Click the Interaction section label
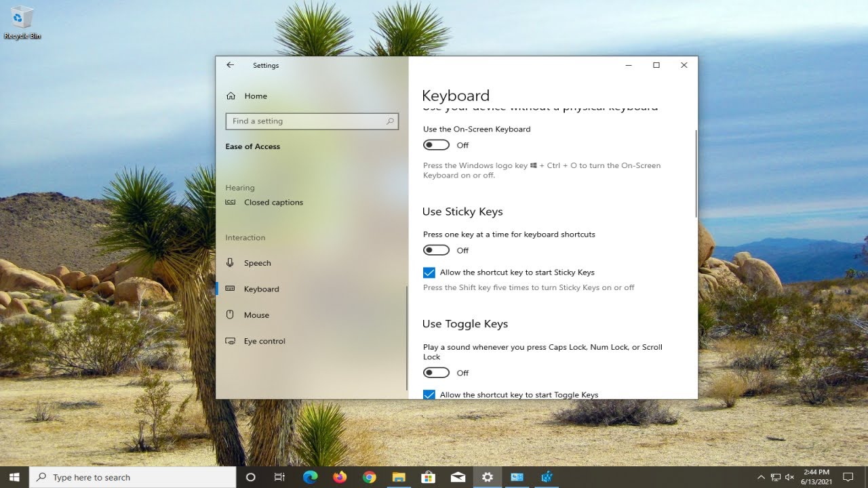868x488 pixels. tap(245, 238)
